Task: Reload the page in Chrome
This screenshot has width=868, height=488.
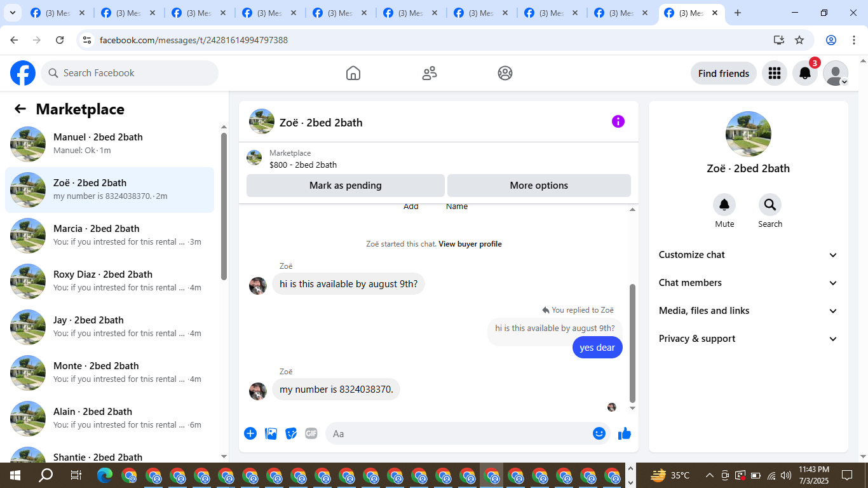Action: (x=60, y=40)
